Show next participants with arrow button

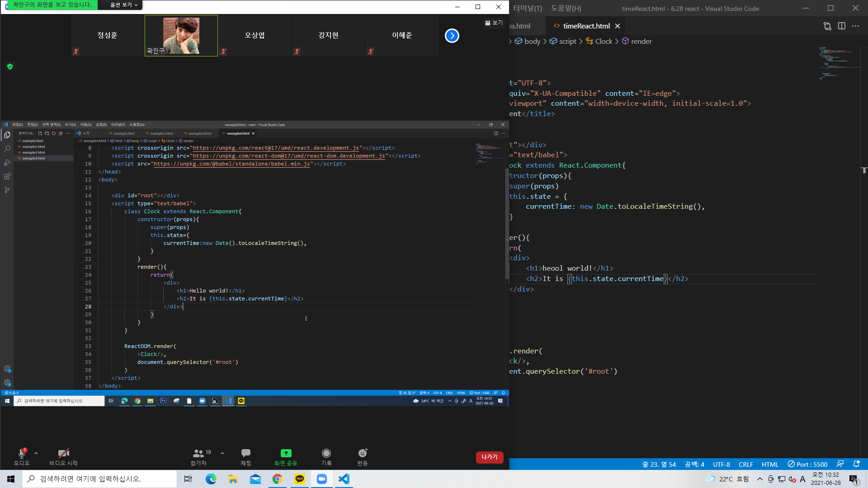pos(452,36)
